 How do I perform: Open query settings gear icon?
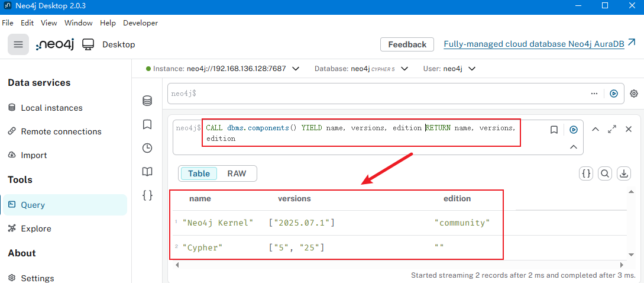(x=634, y=94)
